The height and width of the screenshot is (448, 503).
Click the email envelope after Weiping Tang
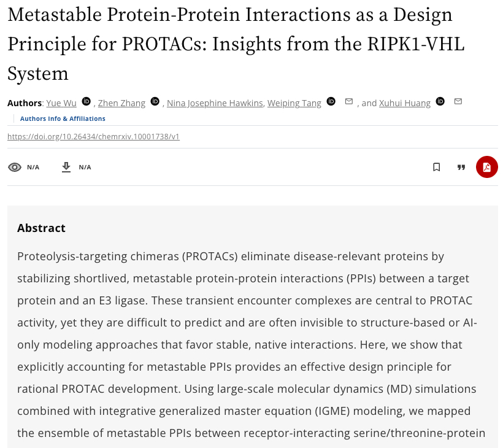tap(349, 101)
